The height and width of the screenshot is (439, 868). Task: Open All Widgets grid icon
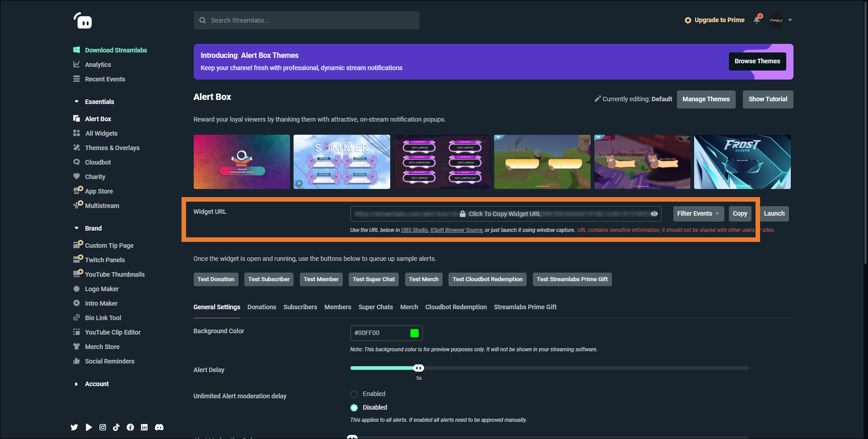pos(77,133)
